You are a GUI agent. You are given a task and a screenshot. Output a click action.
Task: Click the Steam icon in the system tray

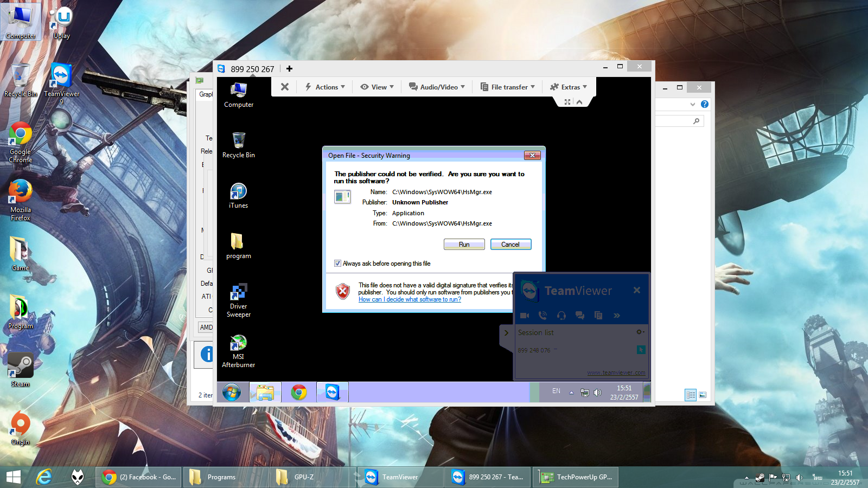pyautogui.click(x=760, y=478)
